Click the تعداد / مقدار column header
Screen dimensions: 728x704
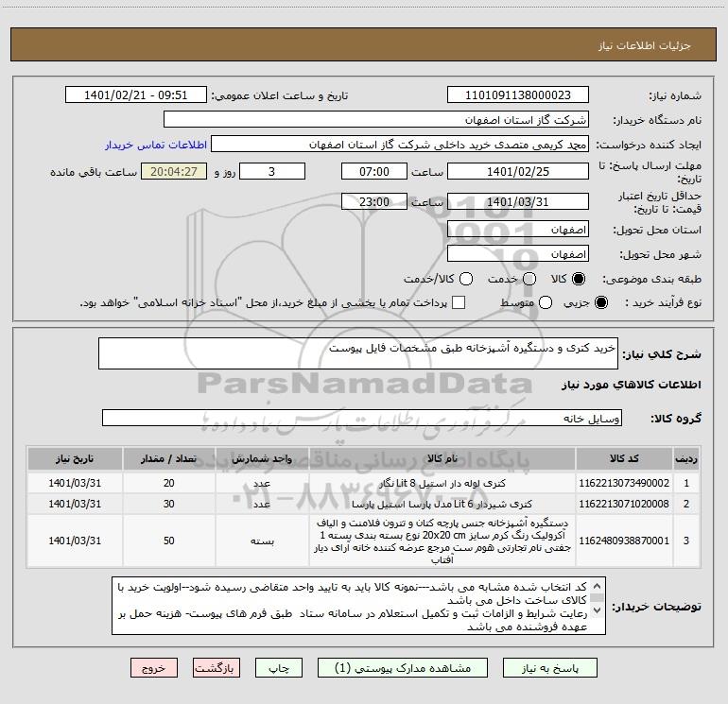click(x=168, y=458)
